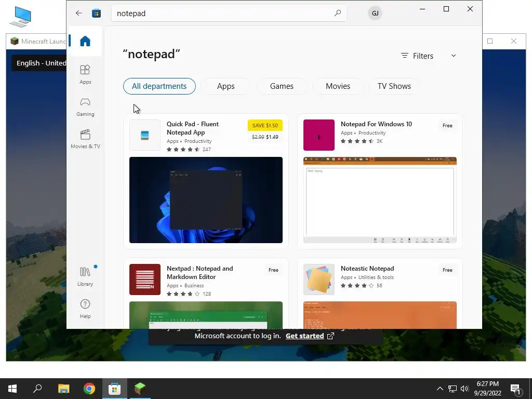
Task: Click the 3K ratings count
Action: 379,141
